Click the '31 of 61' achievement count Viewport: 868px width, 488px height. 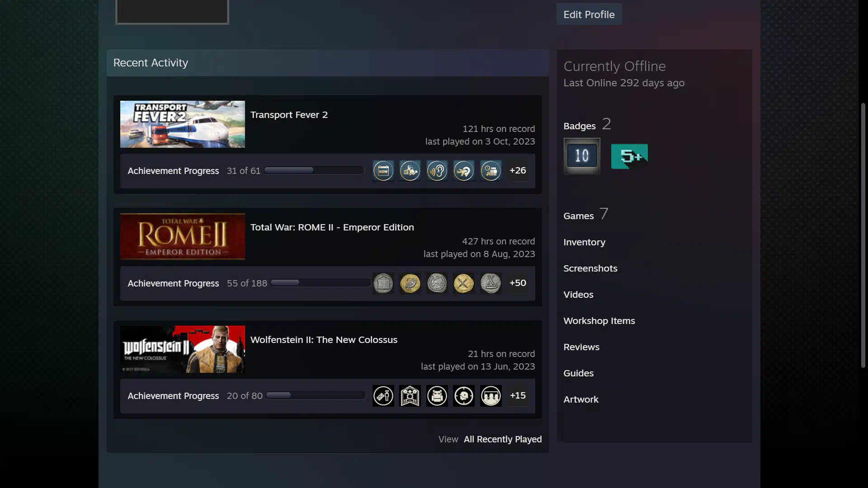244,171
